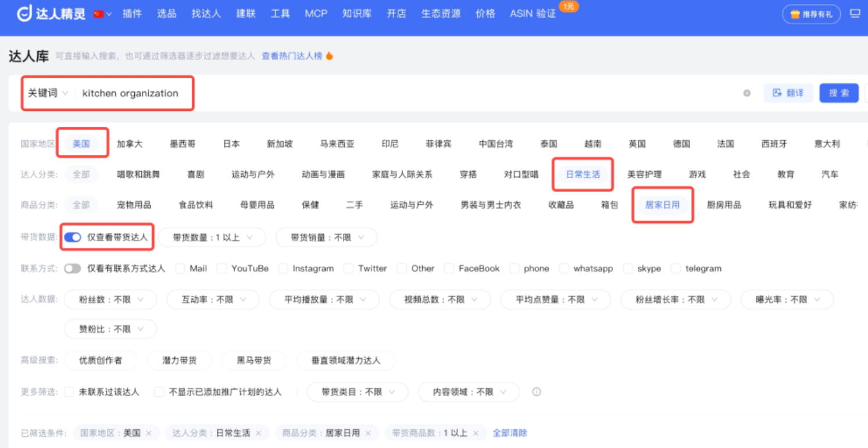Remove the 商品分类：居家日用 filter tag
Viewport: 868px width, 448px height.
(368, 433)
